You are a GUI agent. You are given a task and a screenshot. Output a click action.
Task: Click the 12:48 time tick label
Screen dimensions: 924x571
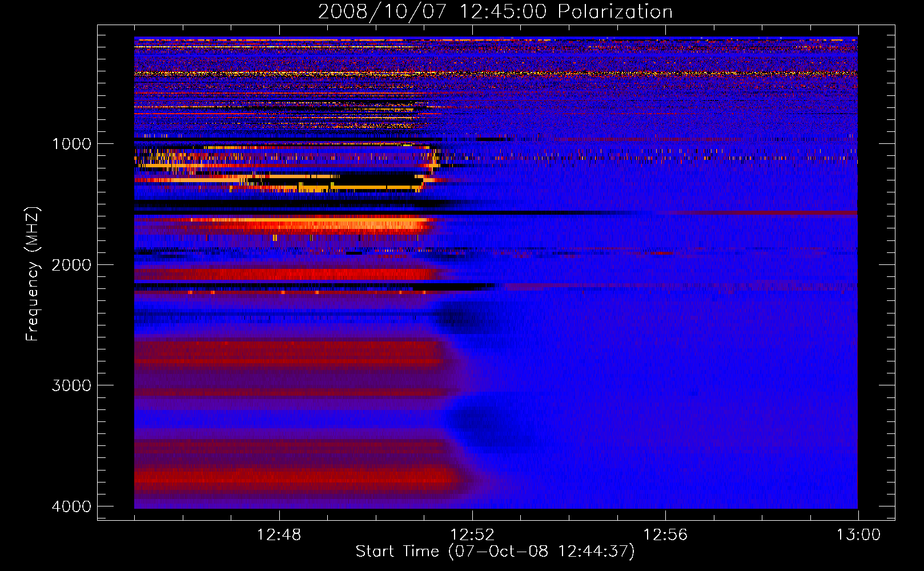[x=279, y=535]
